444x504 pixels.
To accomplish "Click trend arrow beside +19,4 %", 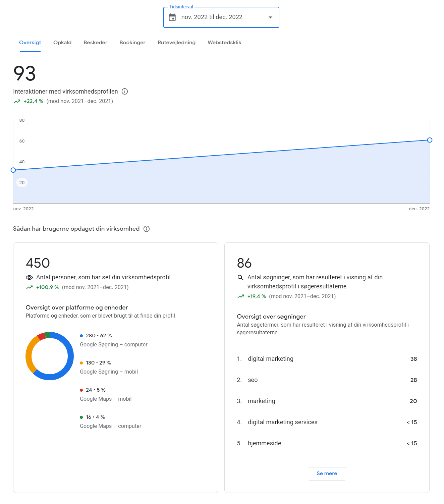I will tap(240, 296).
